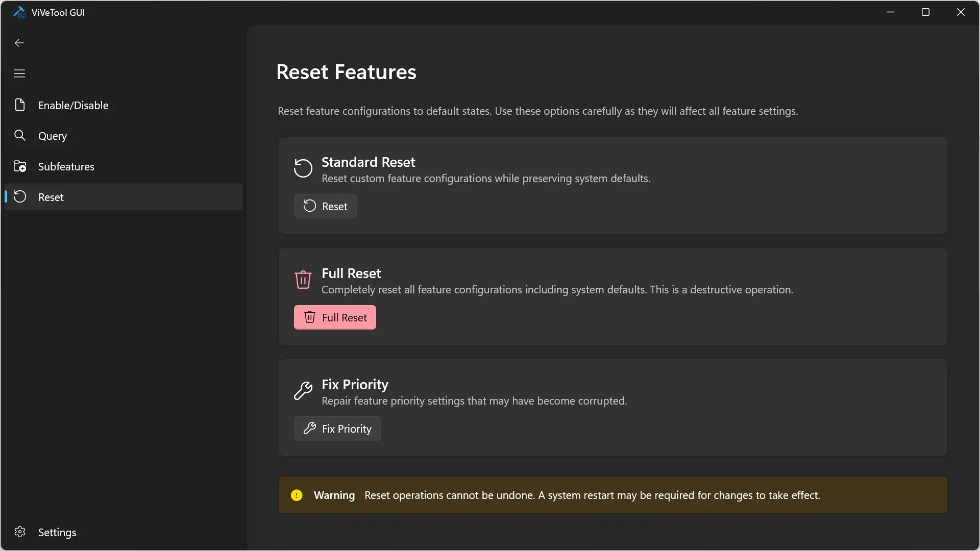Click the wrench icon beside Fix Priority heading
Viewport: 980px width, 551px height.
(x=303, y=391)
